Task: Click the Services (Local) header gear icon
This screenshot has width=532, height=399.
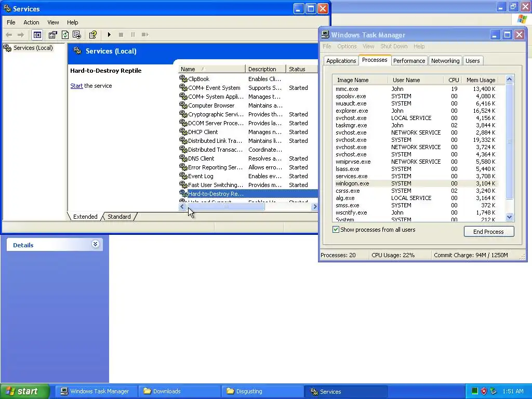Action: pyautogui.click(x=77, y=51)
